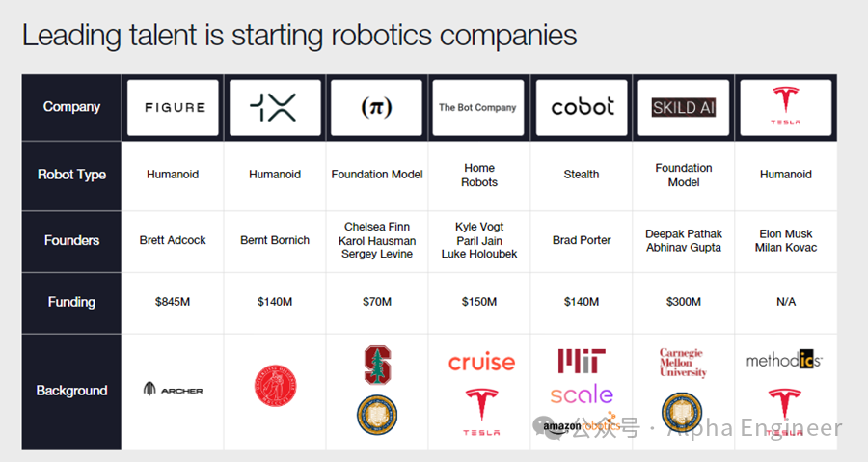Click the methodics logo
Screen dimensions: 868x462
click(784, 360)
